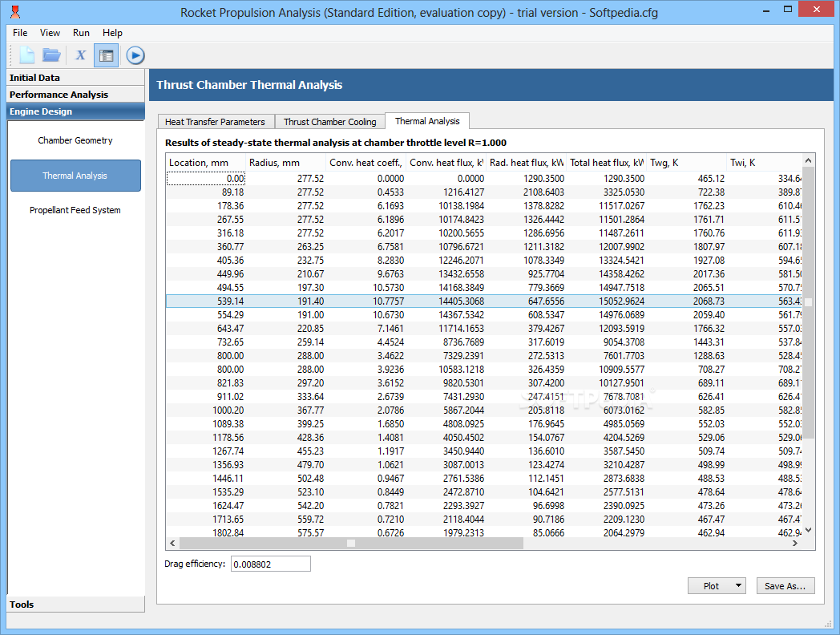
Task: Click the horizontal scrollbar thumb
Action: pyautogui.click(x=351, y=544)
